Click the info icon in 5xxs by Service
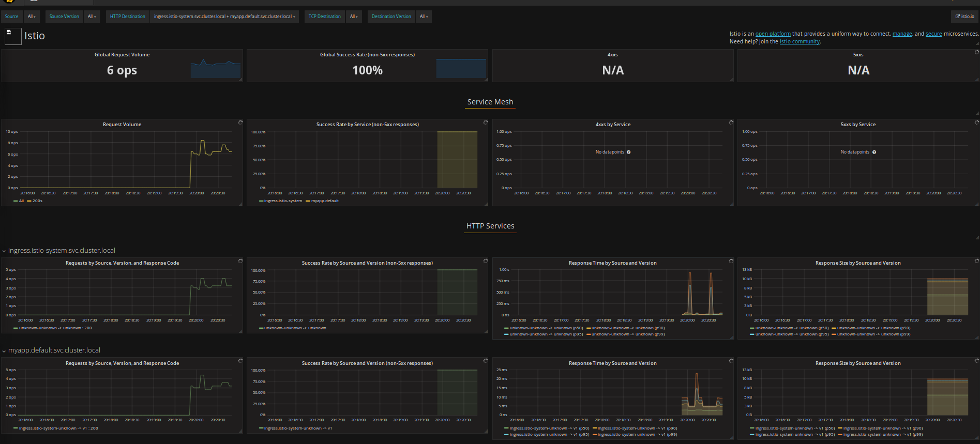 pos(874,152)
